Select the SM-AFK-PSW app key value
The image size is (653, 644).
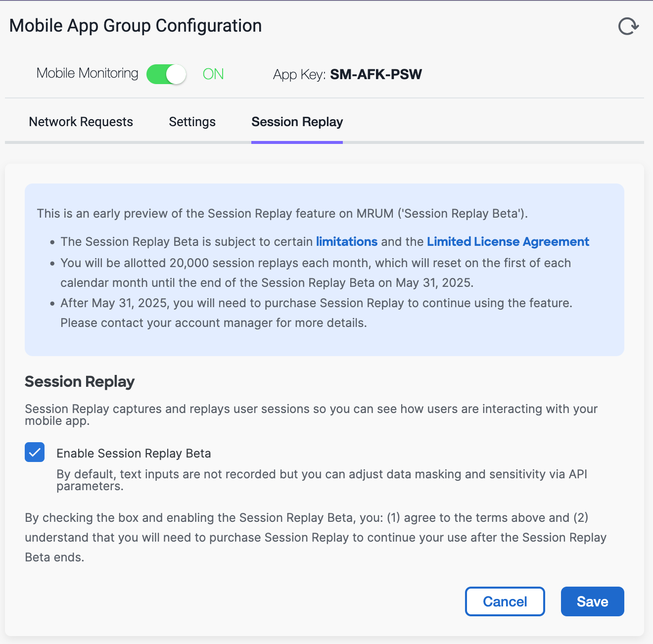[376, 74]
